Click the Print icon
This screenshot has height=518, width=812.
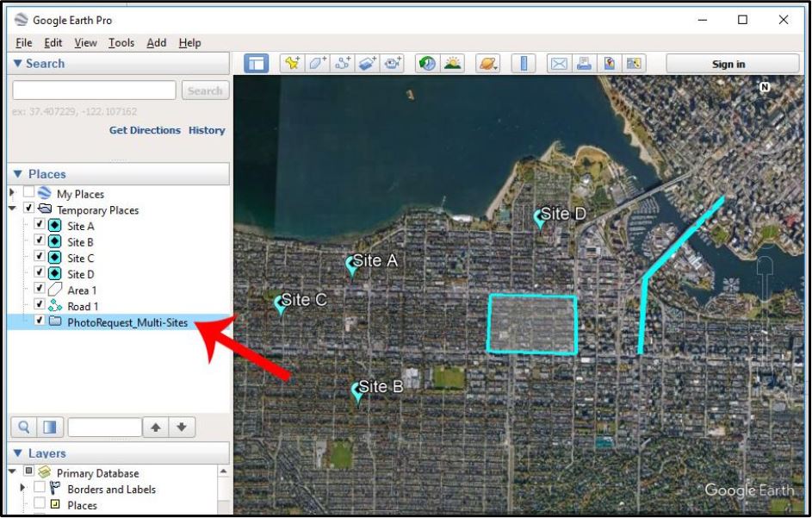click(x=584, y=64)
